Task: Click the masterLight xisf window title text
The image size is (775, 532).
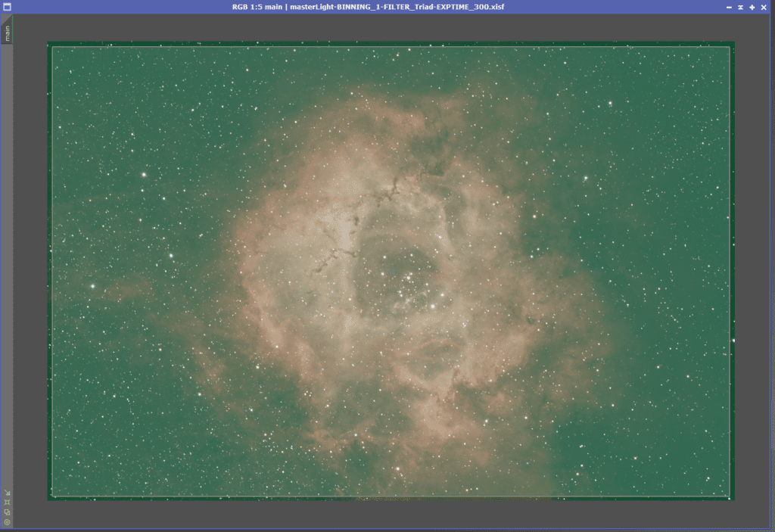Action: click(x=369, y=7)
